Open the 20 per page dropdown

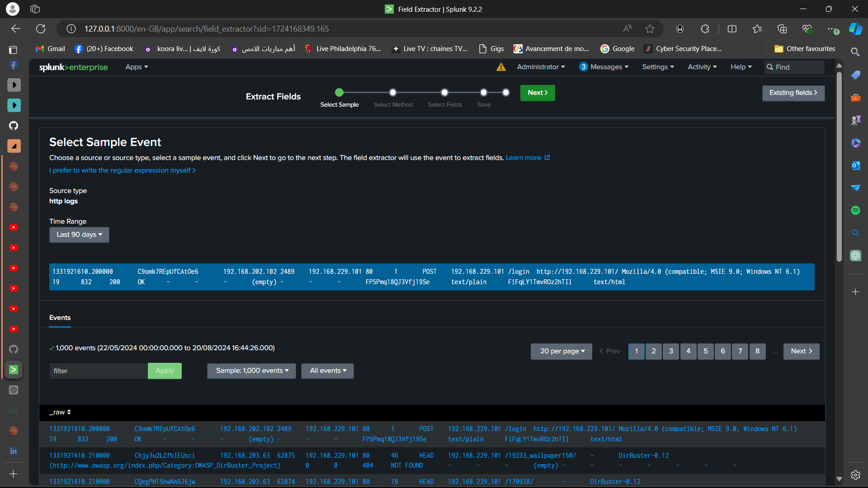(561, 351)
